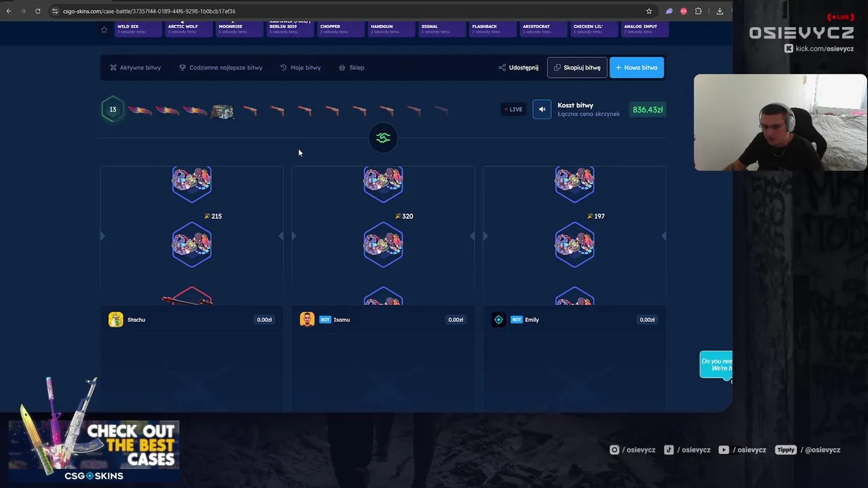Mute the battle sound with speaker button

click(x=542, y=110)
